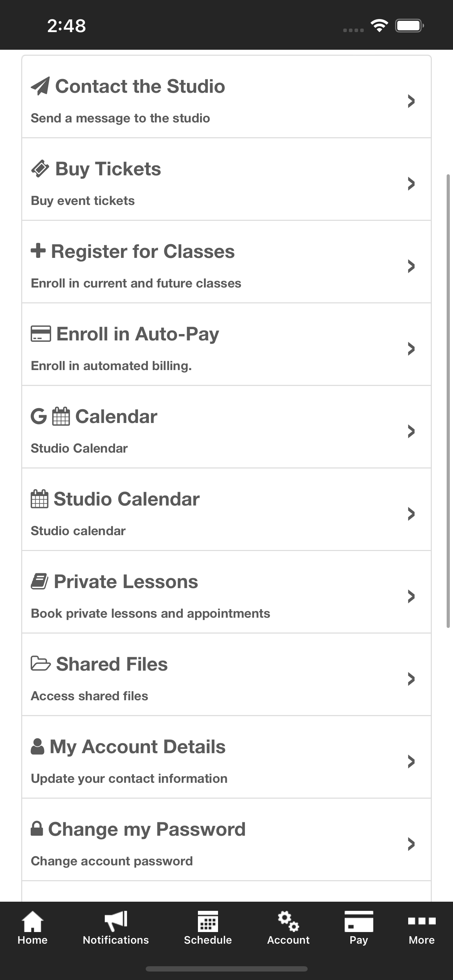Open the Schedule tab
The height and width of the screenshot is (980, 453).
[208, 928]
